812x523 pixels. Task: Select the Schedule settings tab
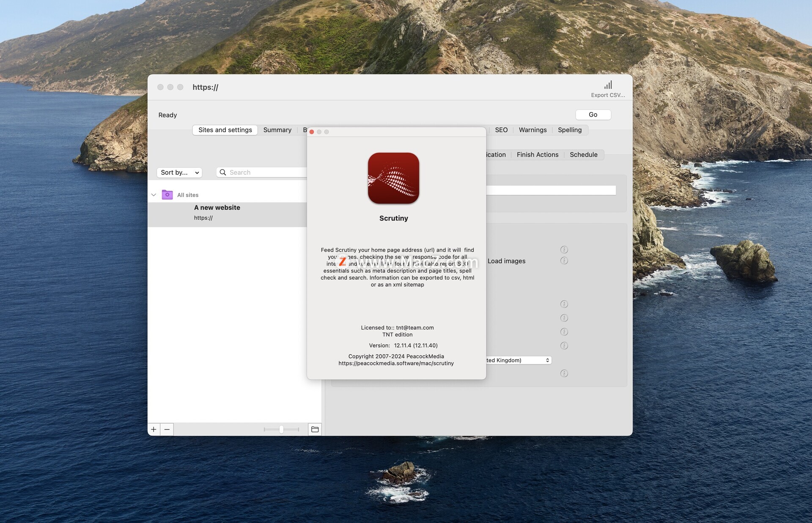(583, 155)
